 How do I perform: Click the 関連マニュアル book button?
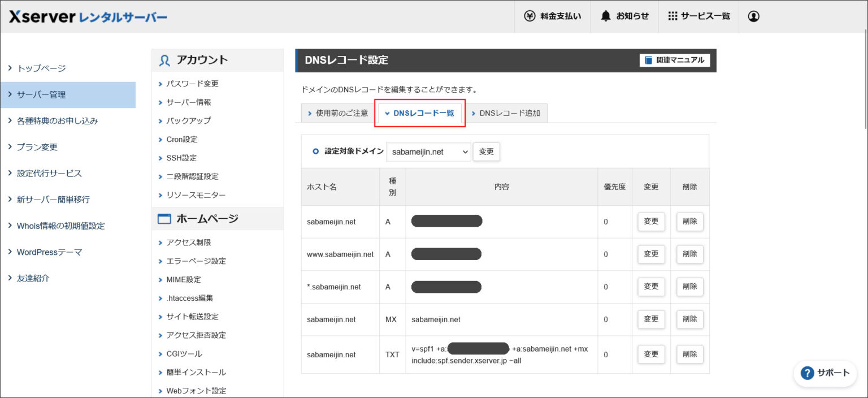[675, 60]
